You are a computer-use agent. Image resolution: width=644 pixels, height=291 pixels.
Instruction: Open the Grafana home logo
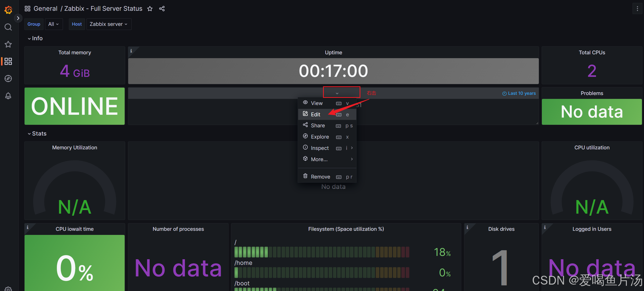click(8, 10)
